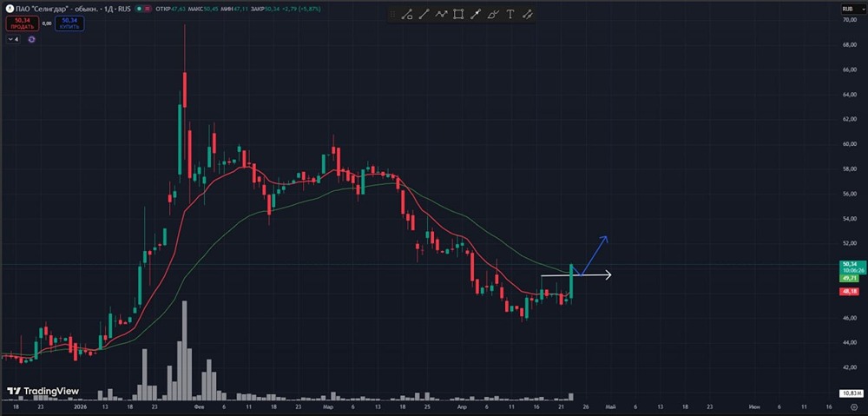868x416 pixels.
Task: Click the Селигдар symbol logo icon
Action: tap(10, 9)
